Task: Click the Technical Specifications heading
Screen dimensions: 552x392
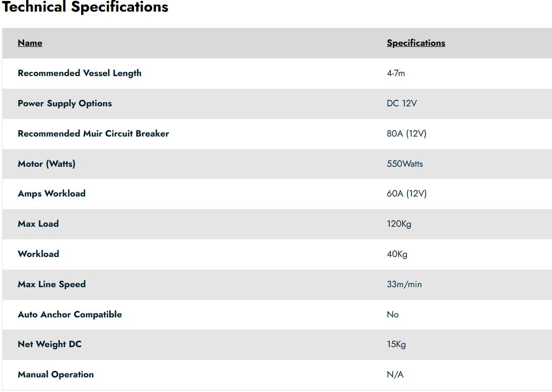Action: (x=85, y=7)
